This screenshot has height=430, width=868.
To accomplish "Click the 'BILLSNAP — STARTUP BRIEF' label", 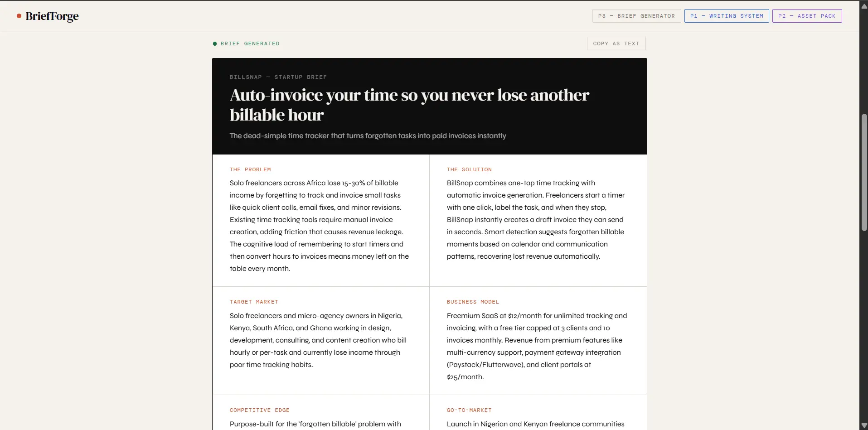I will click(278, 77).
